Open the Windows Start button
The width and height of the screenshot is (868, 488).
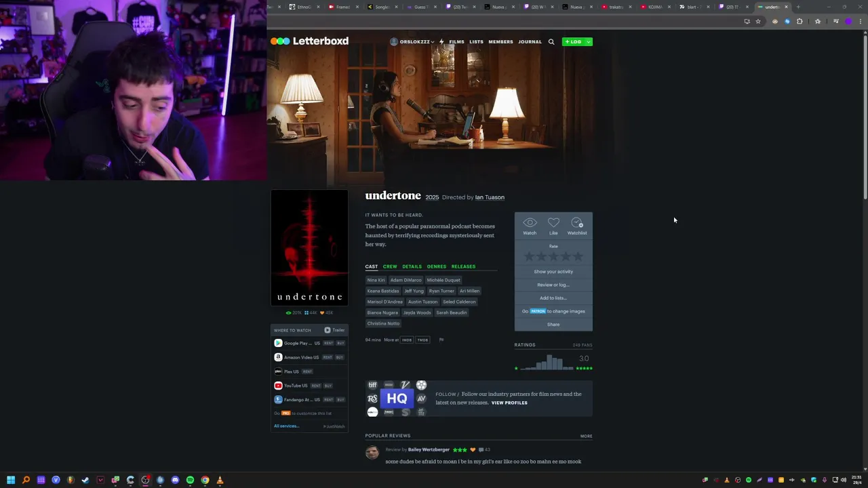click(x=11, y=480)
